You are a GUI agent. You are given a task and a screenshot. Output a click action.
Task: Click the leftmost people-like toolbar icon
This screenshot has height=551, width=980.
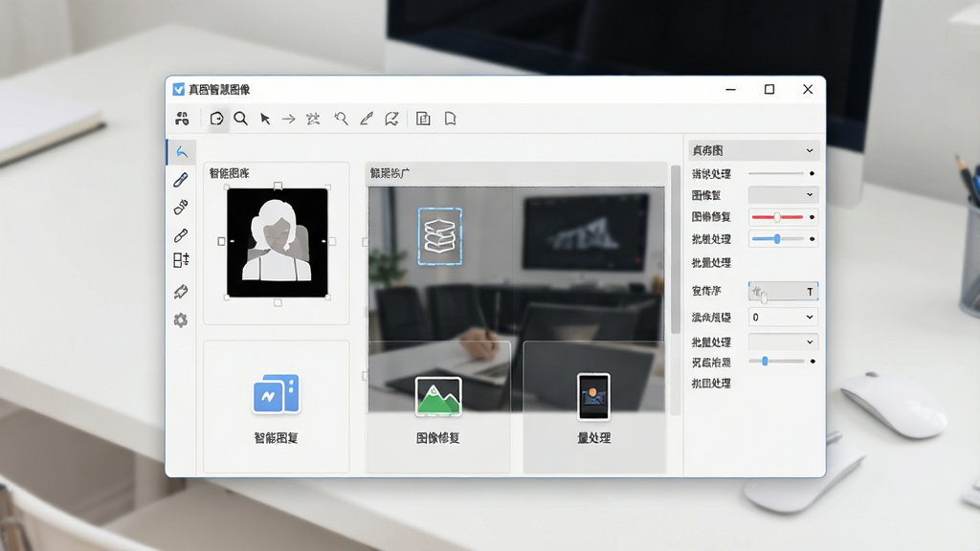click(x=182, y=119)
